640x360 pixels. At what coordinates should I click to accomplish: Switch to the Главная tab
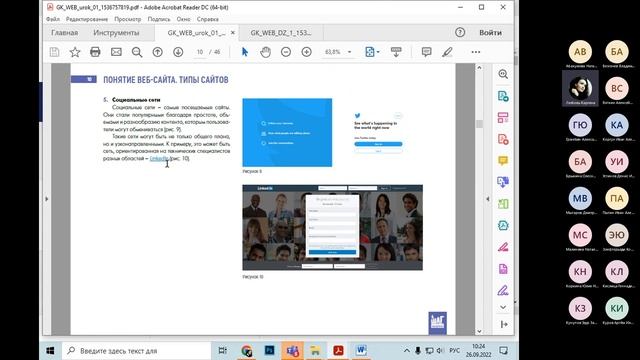tap(64, 33)
